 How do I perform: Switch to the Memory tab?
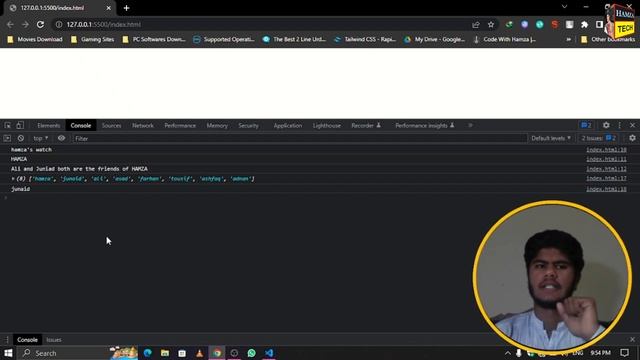217,125
